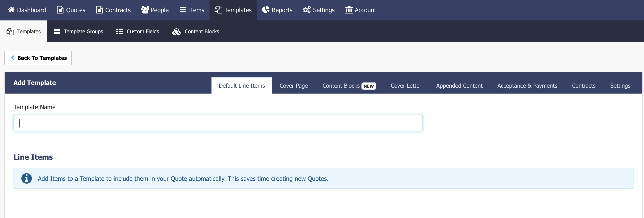The image size is (644, 218).
Task: Select the Cover Letter tab
Action: pos(406,86)
